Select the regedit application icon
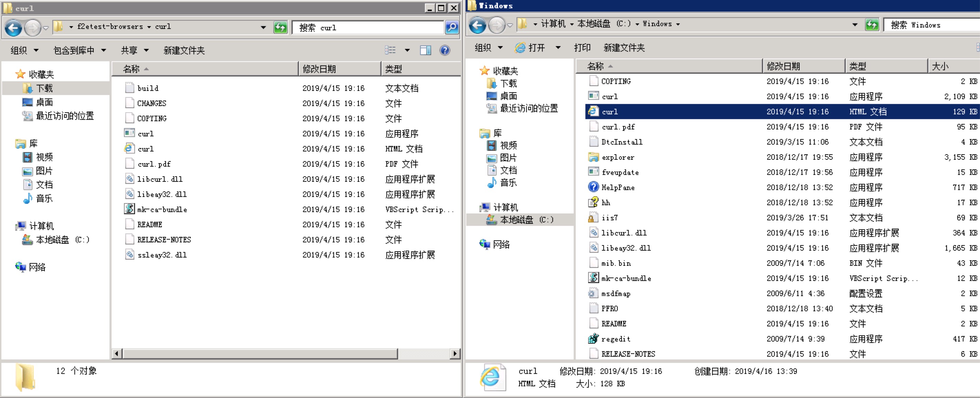The width and height of the screenshot is (980, 398). (x=594, y=338)
